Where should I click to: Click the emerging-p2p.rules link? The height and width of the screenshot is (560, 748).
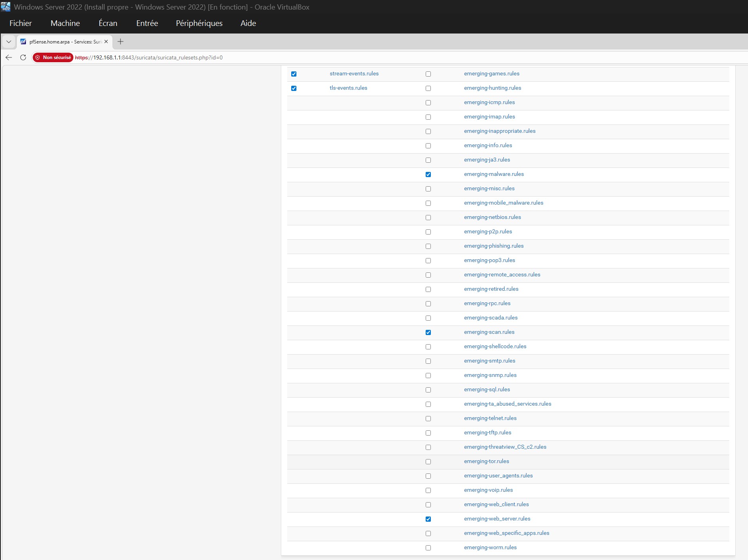(x=488, y=231)
